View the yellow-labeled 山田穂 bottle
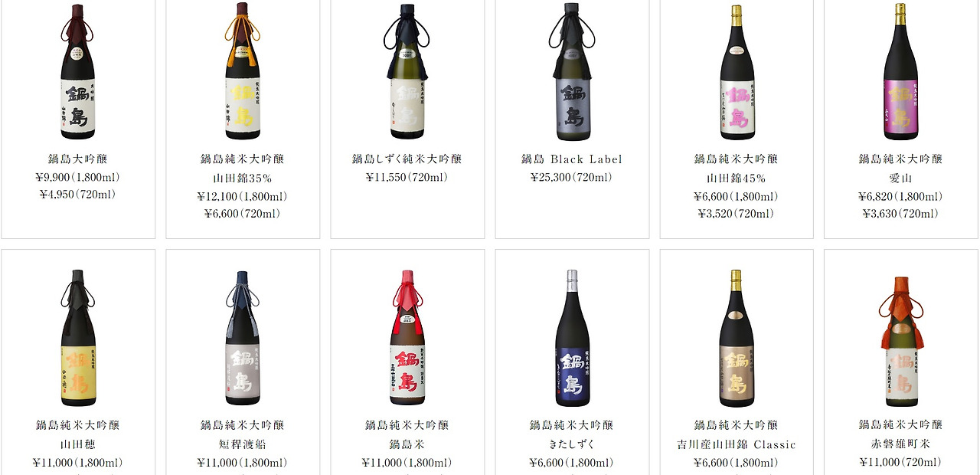Viewport: 980px width, 475px height. tap(78, 337)
